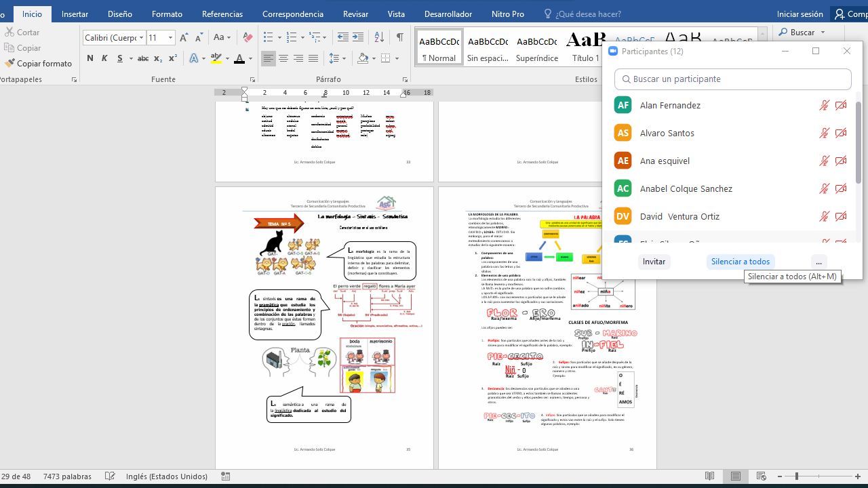Increase indent icon
This screenshot has width=868, height=488.
coord(358,37)
